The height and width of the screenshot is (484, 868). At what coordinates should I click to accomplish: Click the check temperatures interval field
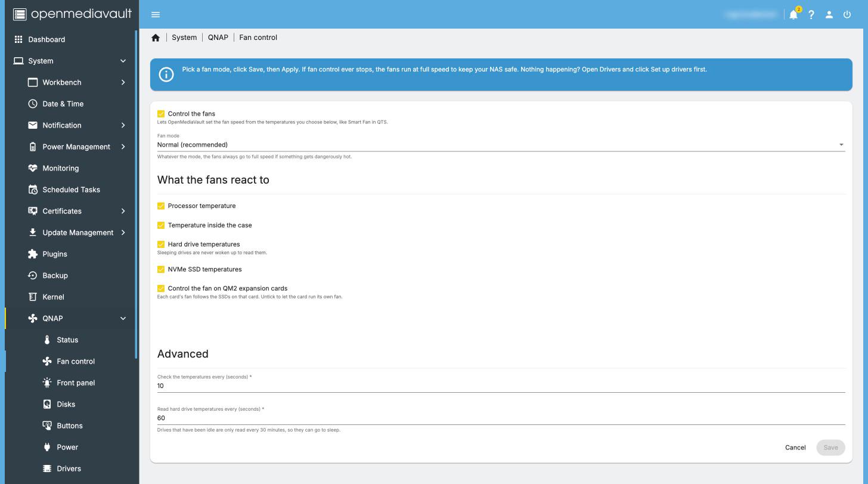501,386
